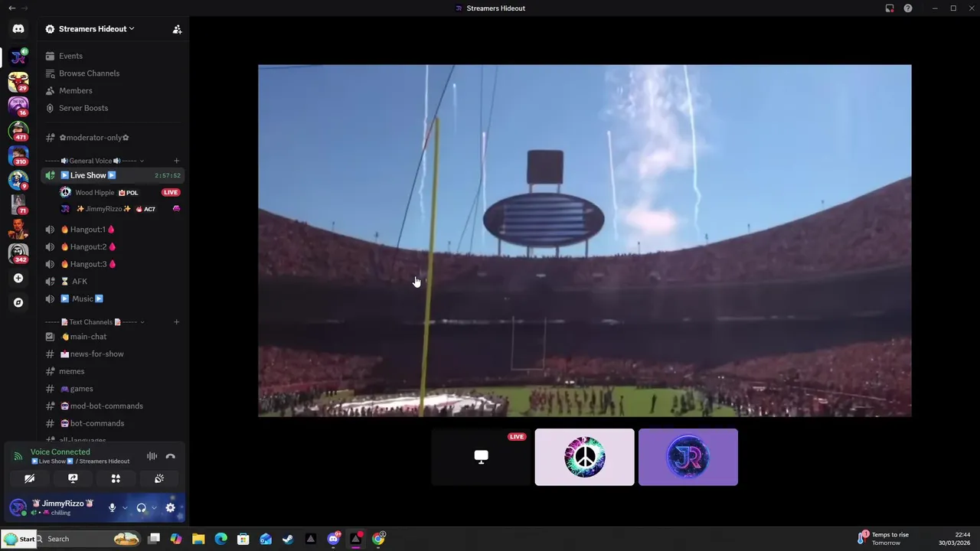Go back with the title bar arrow
This screenshot has width=980, height=551.
[x=11, y=8]
